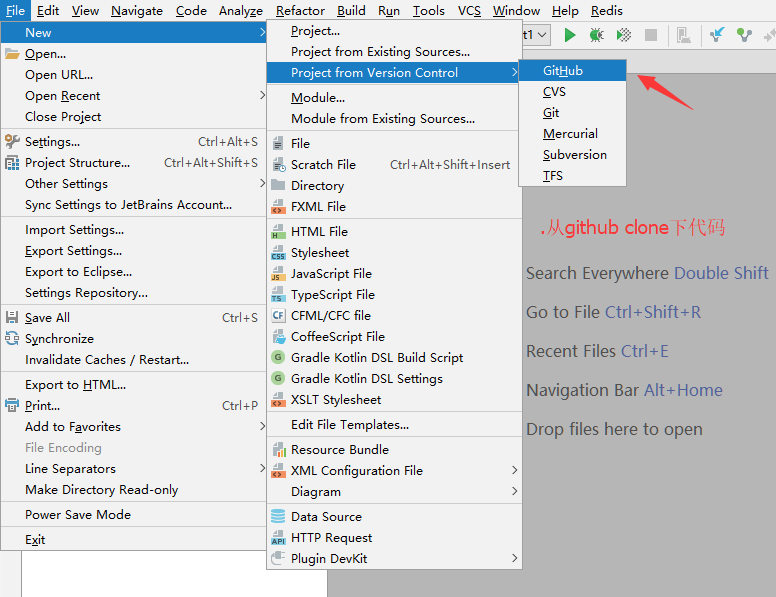
Task: Click Run with Coverage icon
Action: [x=624, y=35]
